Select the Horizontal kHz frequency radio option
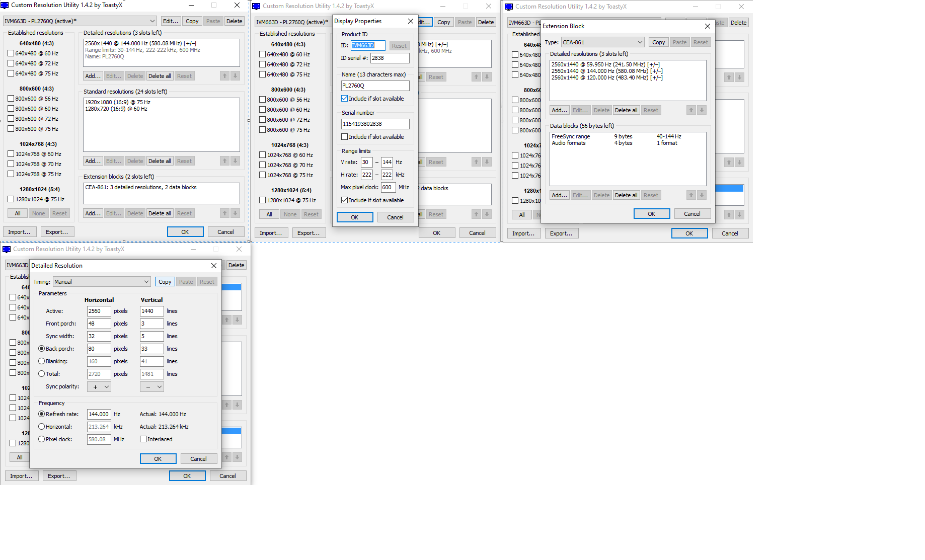 click(42, 427)
